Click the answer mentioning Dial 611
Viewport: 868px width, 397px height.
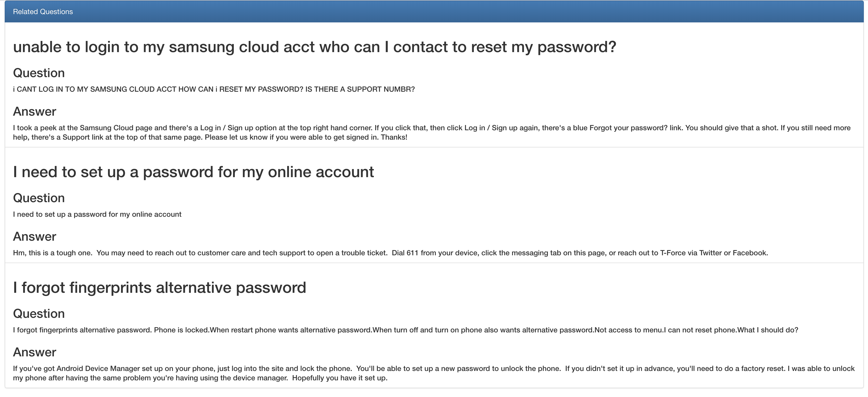coord(390,253)
